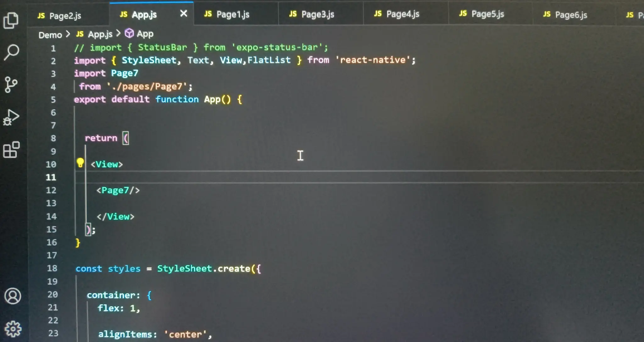Open the Extensions view

[x=11, y=150]
